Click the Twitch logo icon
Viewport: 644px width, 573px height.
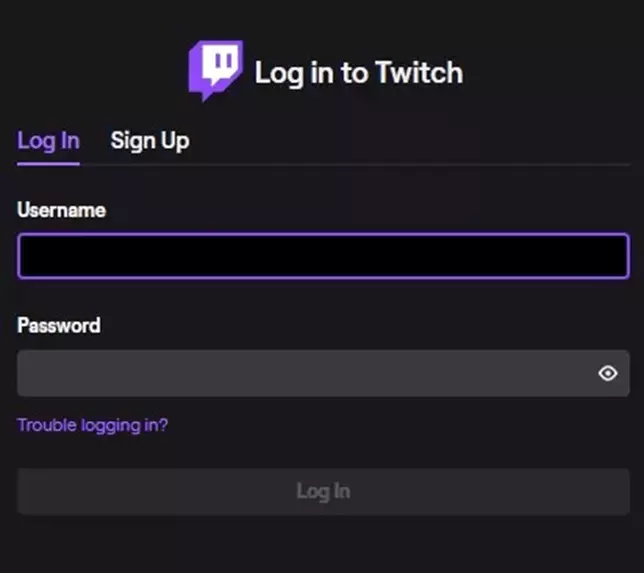pos(216,70)
